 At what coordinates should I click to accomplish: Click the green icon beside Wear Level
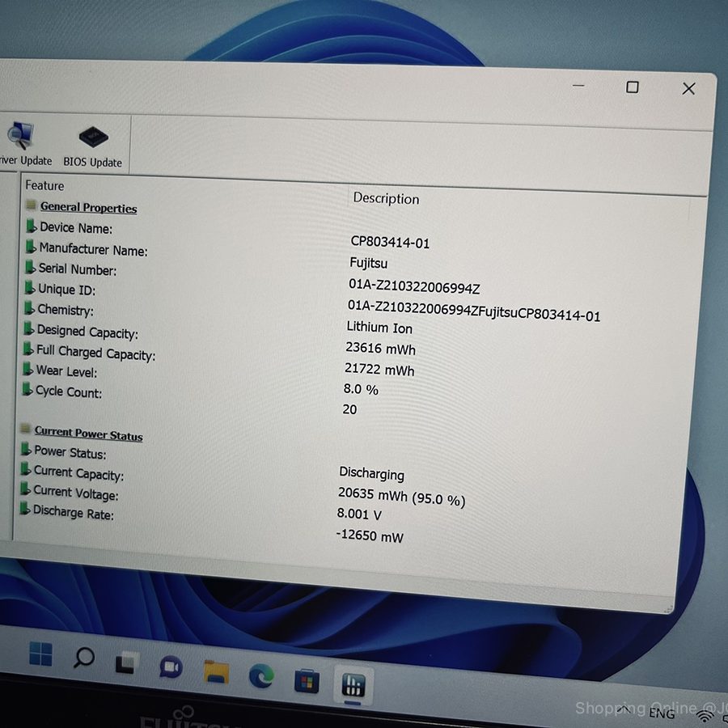pyautogui.click(x=28, y=369)
